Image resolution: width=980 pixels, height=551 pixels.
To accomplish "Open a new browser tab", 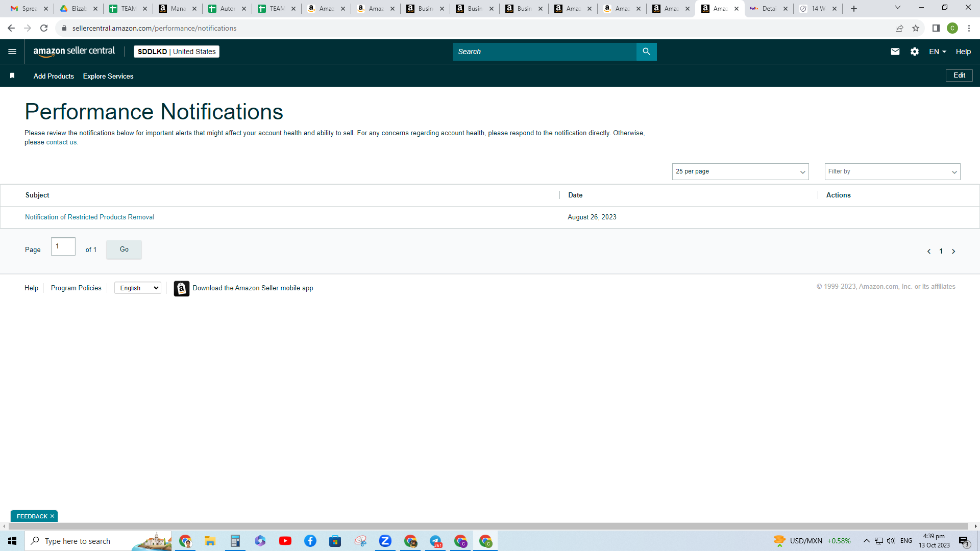I will [x=854, y=9].
